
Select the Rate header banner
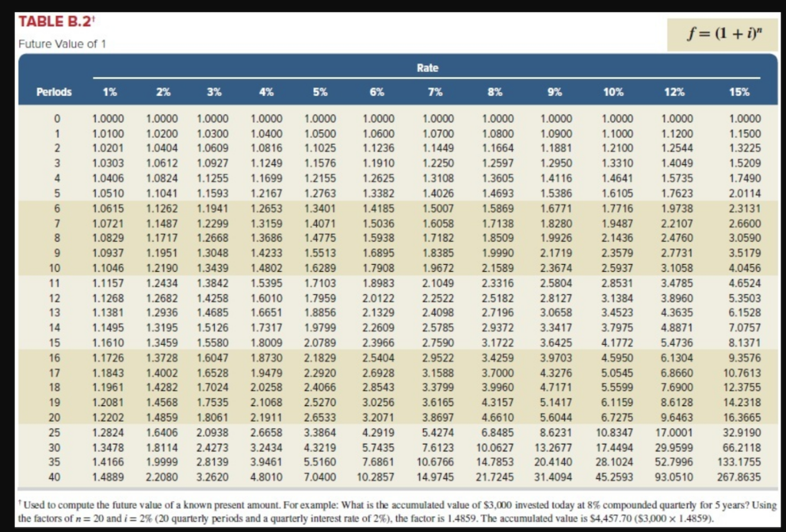pos(428,68)
